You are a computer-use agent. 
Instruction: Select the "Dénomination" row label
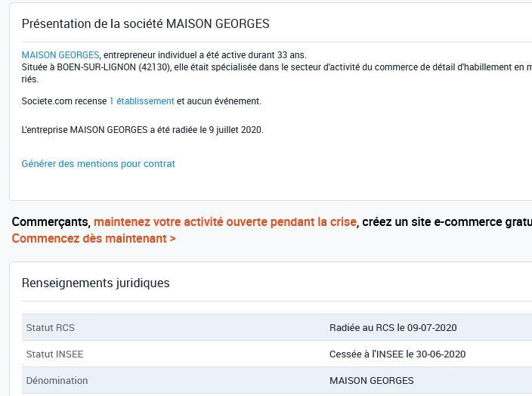(57, 381)
